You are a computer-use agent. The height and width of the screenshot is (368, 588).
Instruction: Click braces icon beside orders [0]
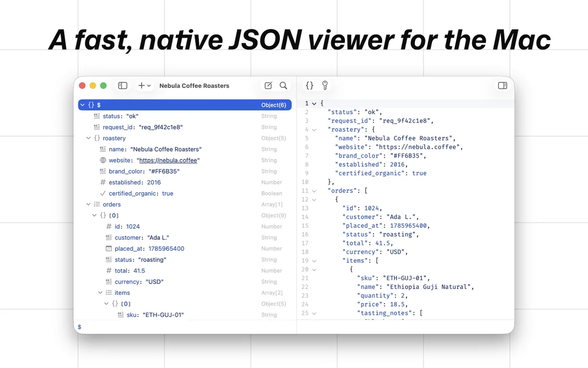pyautogui.click(x=103, y=215)
